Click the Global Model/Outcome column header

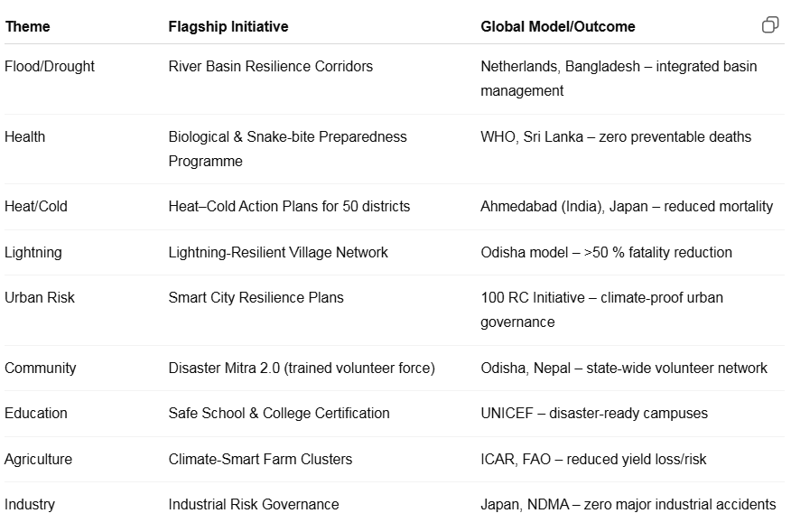coord(557,27)
